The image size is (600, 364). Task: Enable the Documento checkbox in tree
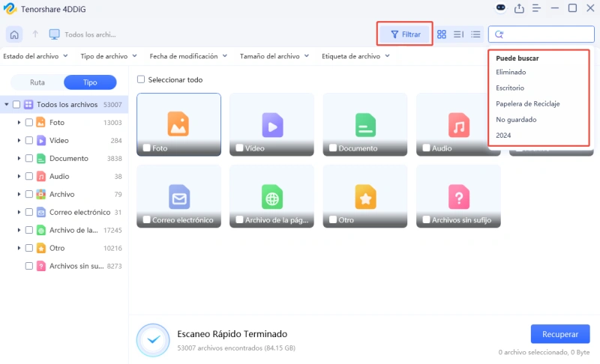(x=29, y=158)
